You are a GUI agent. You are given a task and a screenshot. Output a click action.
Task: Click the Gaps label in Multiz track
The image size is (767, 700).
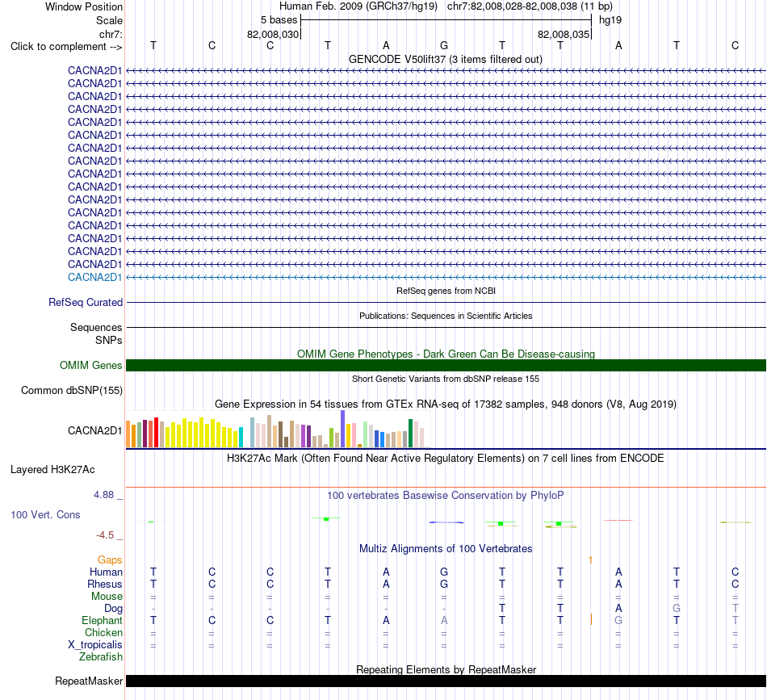110,560
